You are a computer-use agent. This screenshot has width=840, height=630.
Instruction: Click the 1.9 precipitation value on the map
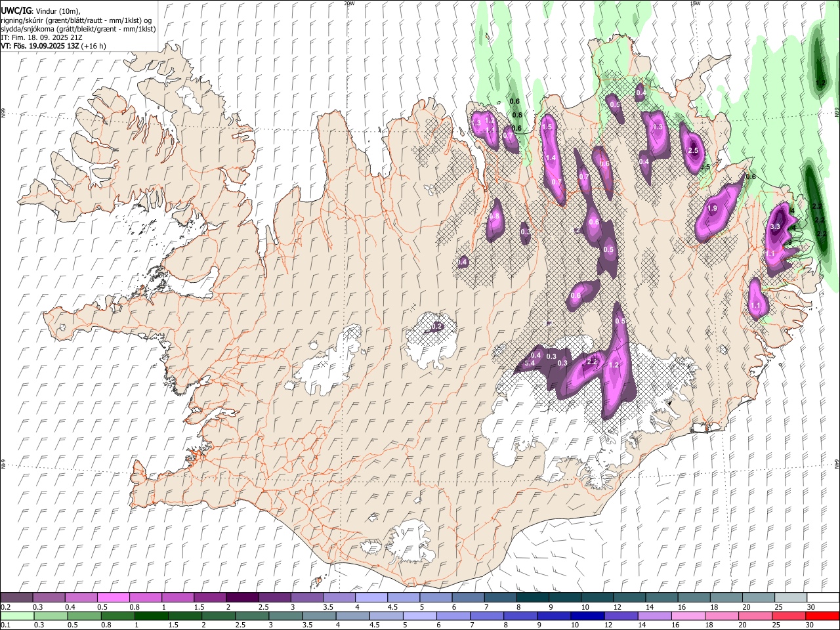712,209
